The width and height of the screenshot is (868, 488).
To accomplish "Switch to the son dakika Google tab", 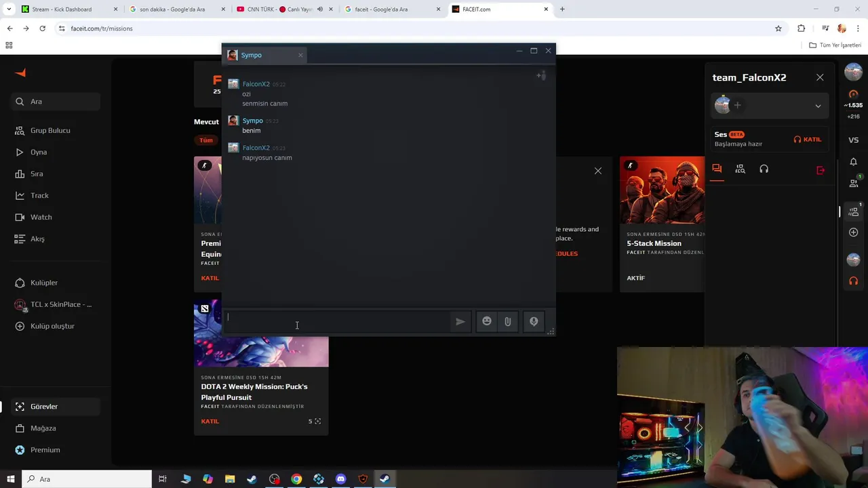I will point(176,9).
